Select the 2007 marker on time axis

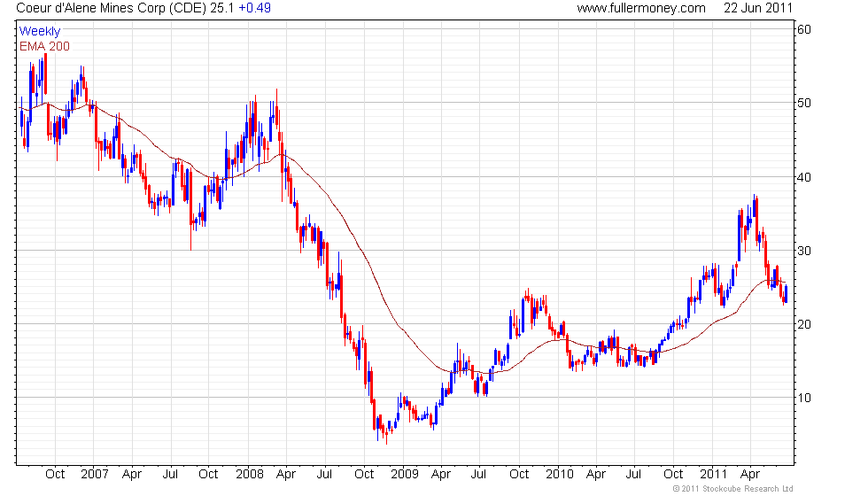(x=95, y=474)
